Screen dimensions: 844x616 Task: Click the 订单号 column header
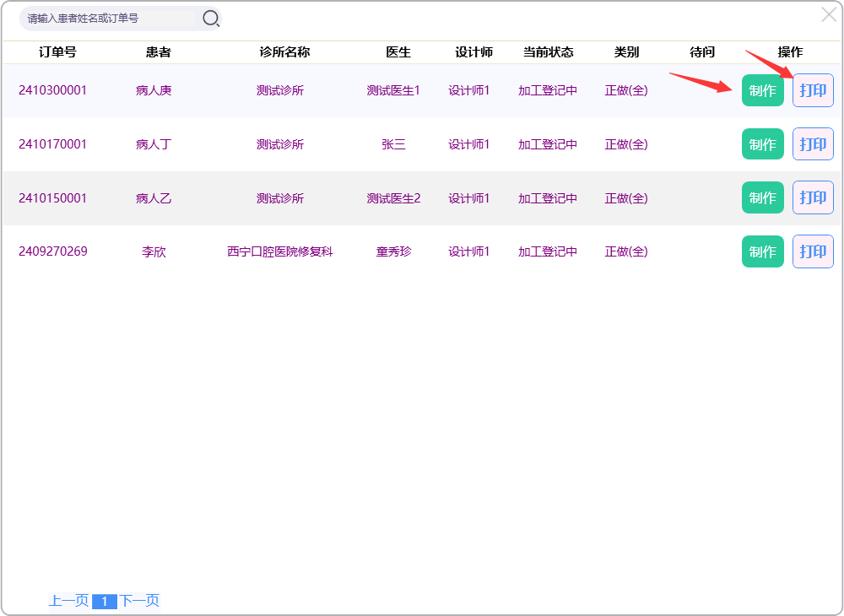57,52
